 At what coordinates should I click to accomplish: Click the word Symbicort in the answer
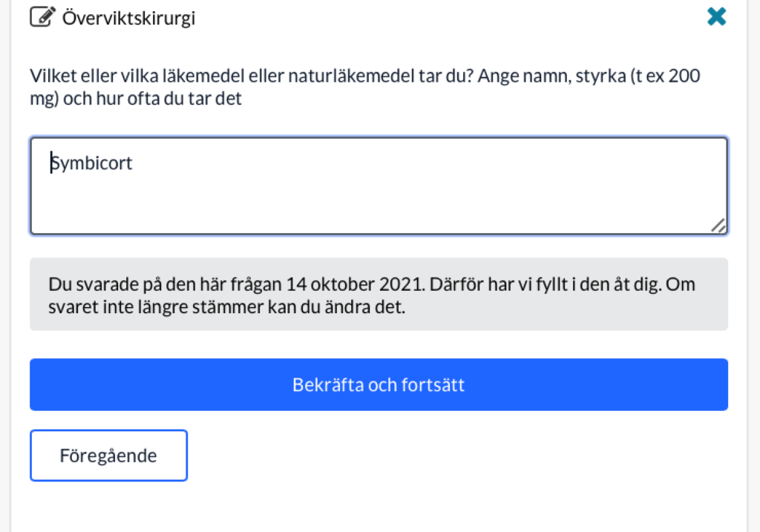coord(91,163)
